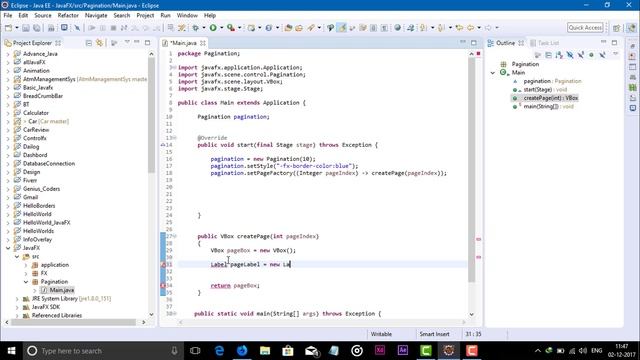This screenshot has height=360, width=640.
Task: Toggle Hide Non-Public Members in Outline
Action: coord(591,55)
